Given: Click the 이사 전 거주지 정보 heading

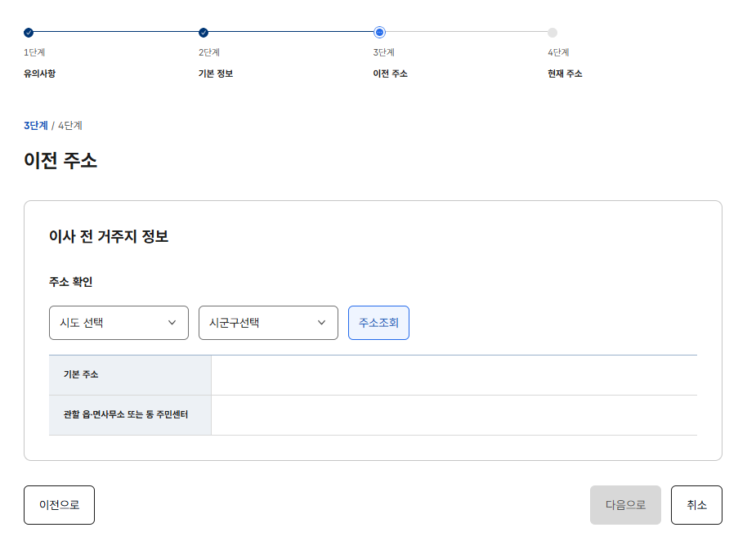Looking at the screenshot, I should point(109,236).
